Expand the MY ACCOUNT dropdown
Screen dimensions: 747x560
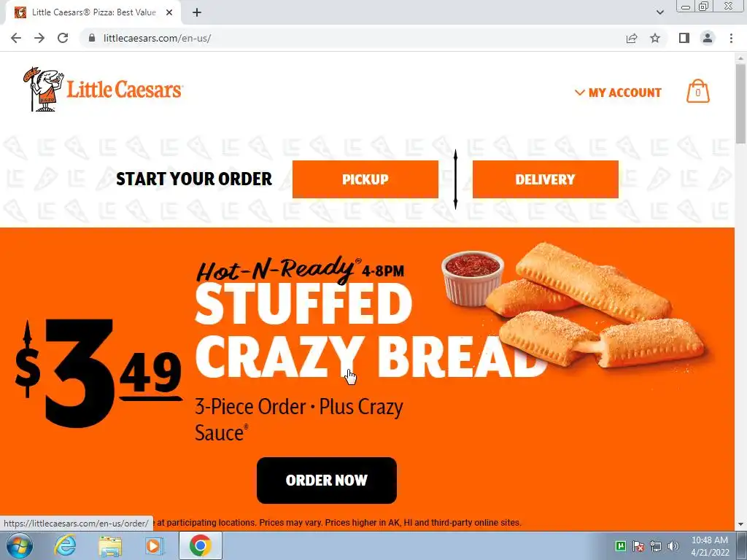[618, 93]
